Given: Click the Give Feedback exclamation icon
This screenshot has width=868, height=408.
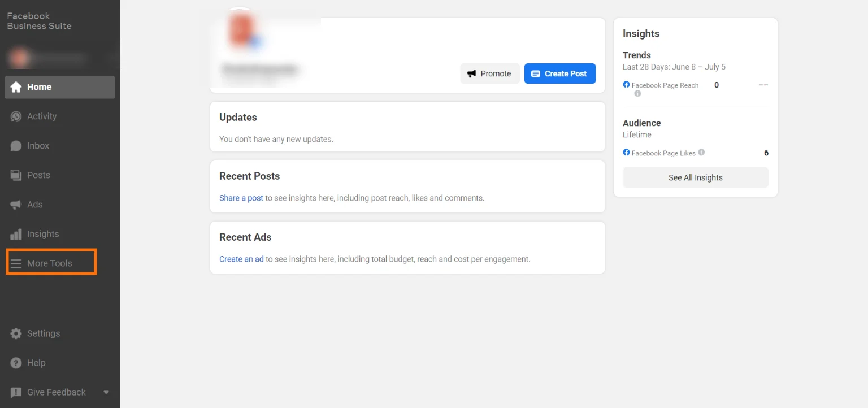Looking at the screenshot, I should [x=16, y=392].
